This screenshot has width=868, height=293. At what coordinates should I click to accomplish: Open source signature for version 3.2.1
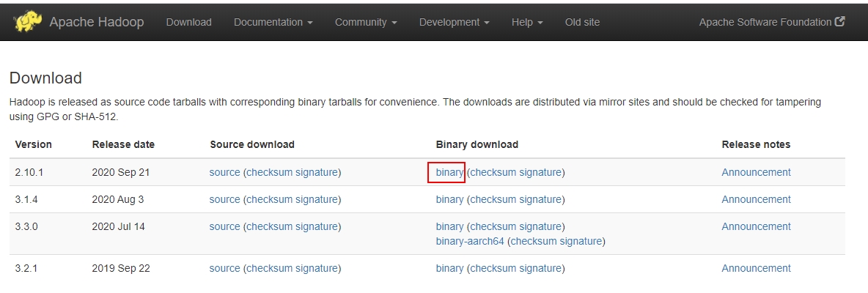coord(317,268)
